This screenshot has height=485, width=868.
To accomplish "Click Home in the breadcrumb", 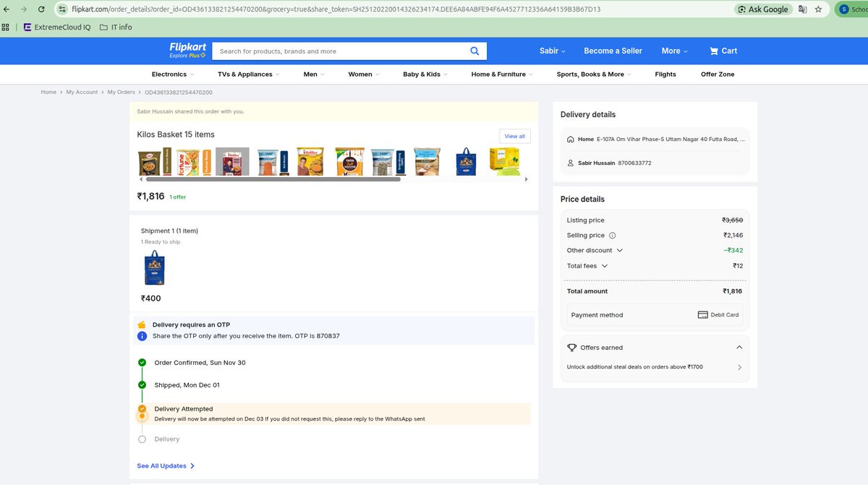I will (48, 93).
